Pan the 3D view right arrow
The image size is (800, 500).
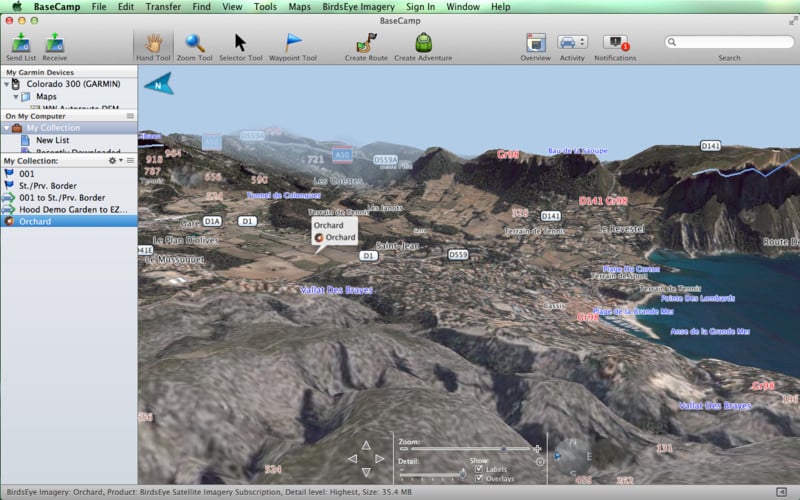pyautogui.click(x=380, y=459)
